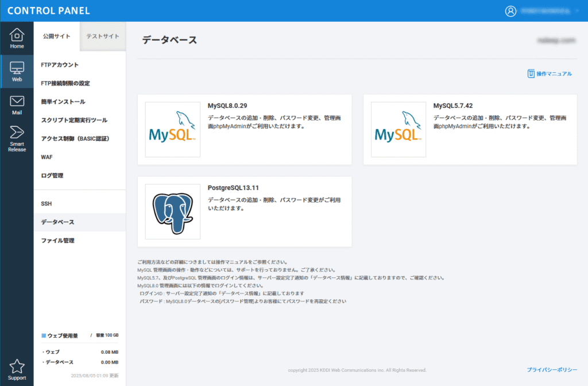The image size is (588, 386).
Task: Click the CONTROL PANEL header title
Action: click(x=49, y=11)
